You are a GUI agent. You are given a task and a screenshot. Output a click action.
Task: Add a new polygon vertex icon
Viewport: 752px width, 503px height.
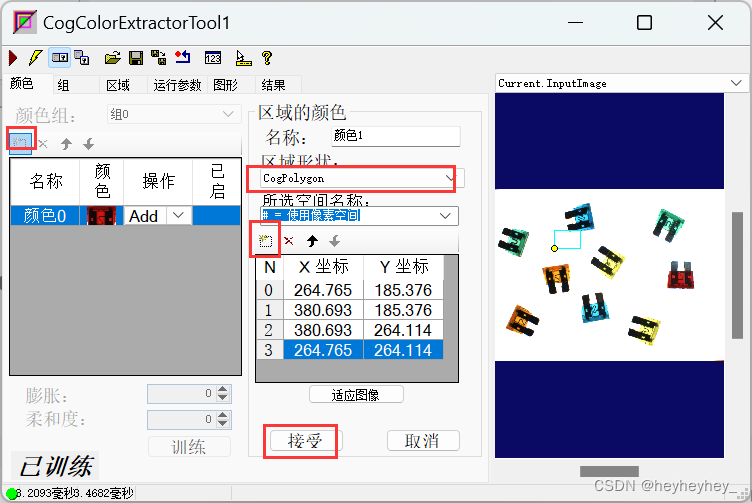(x=265, y=241)
